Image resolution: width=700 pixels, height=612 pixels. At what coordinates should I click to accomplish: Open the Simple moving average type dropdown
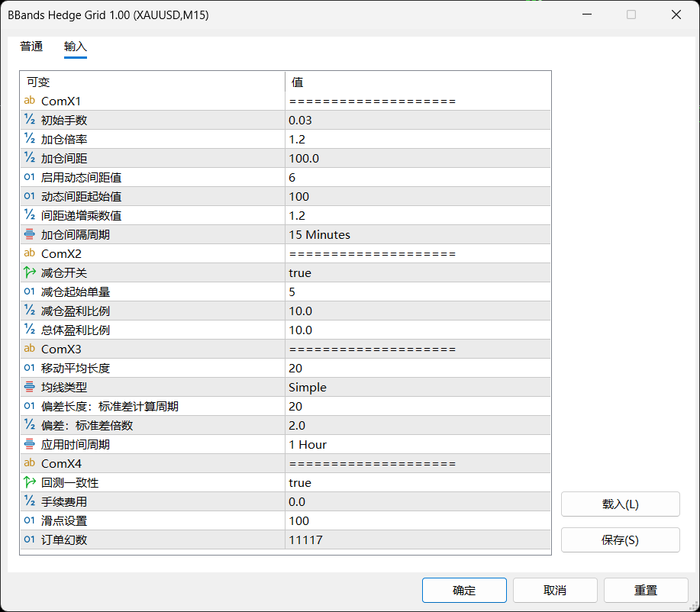(x=418, y=387)
